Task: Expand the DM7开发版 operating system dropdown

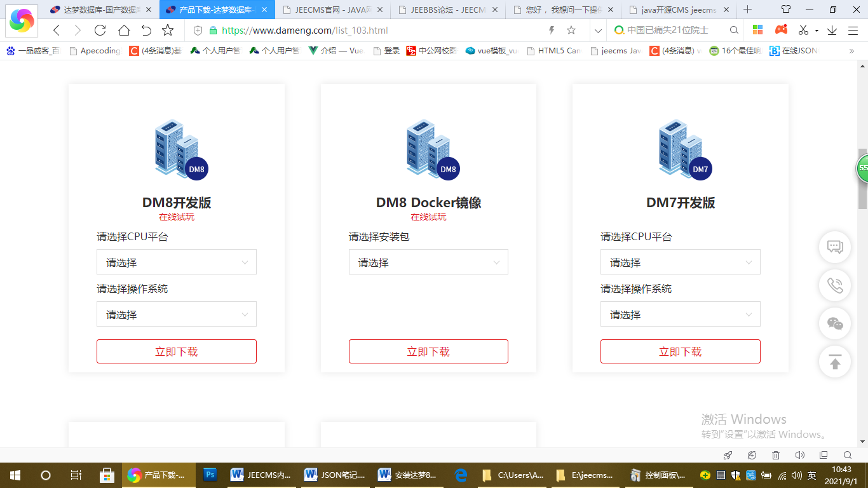Action: (681, 314)
